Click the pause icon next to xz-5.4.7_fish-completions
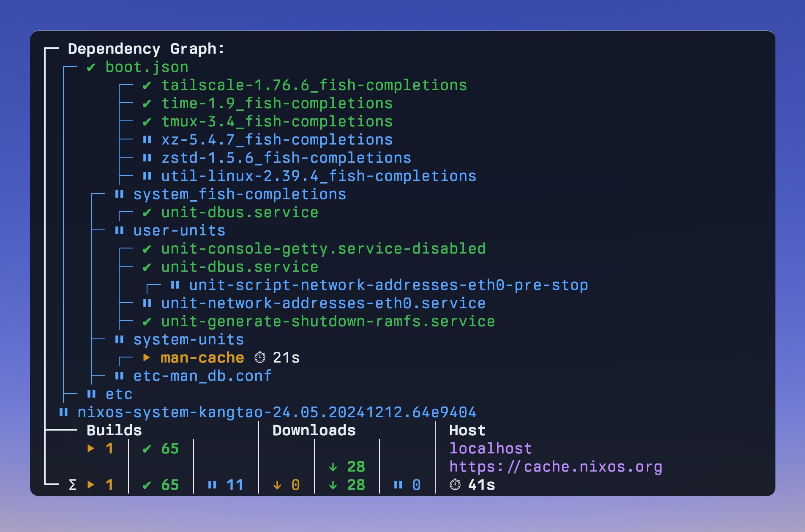This screenshot has width=805, height=532. point(147,140)
